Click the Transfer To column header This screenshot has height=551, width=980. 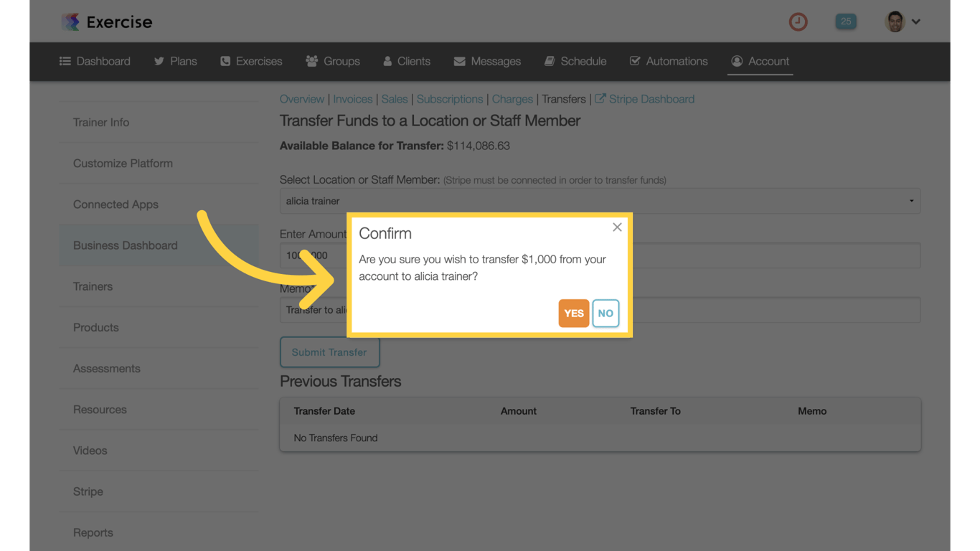pos(656,411)
